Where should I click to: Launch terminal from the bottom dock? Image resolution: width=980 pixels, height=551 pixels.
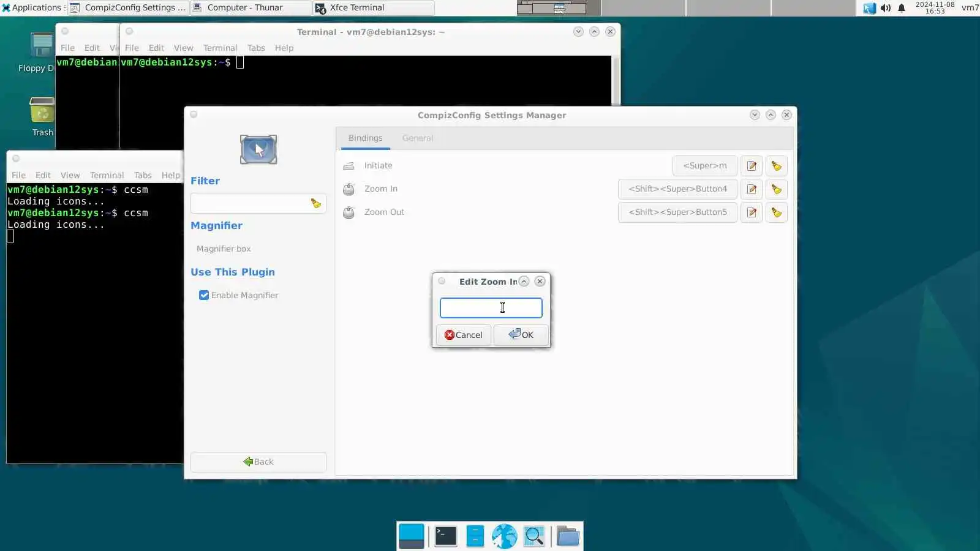[445, 536]
